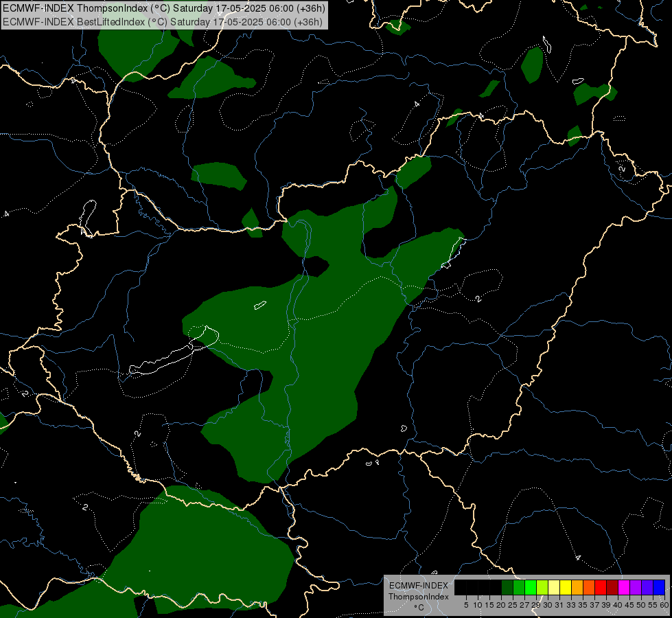The image size is (672, 618).
Task: Click the legend tick value 20
Action: point(501,605)
